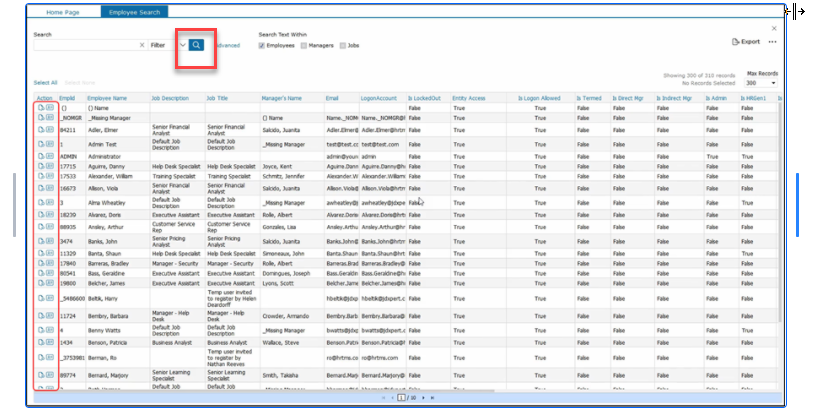Click the Select All link

click(x=45, y=82)
